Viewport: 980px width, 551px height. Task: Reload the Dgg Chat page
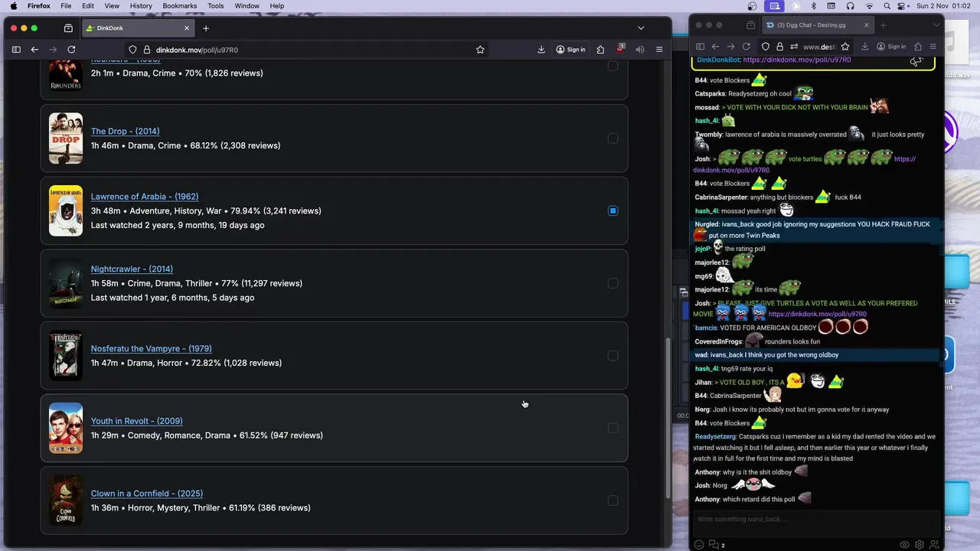tap(746, 47)
